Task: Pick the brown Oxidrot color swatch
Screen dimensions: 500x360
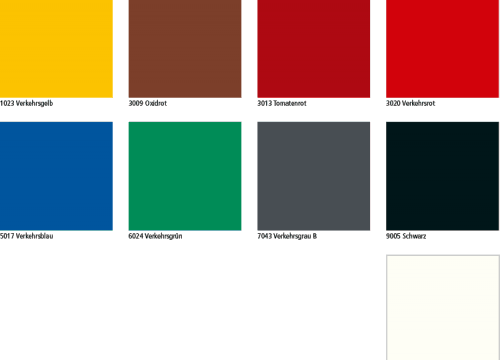Action: [185, 49]
